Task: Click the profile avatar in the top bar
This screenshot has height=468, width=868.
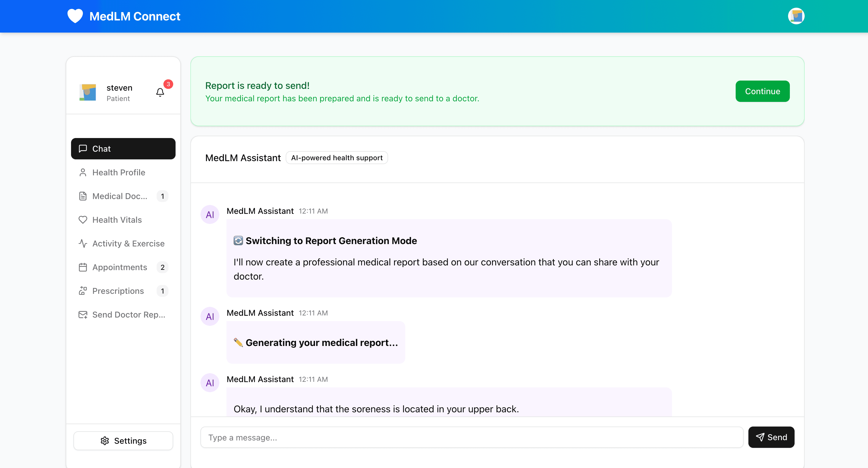Action: click(796, 16)
